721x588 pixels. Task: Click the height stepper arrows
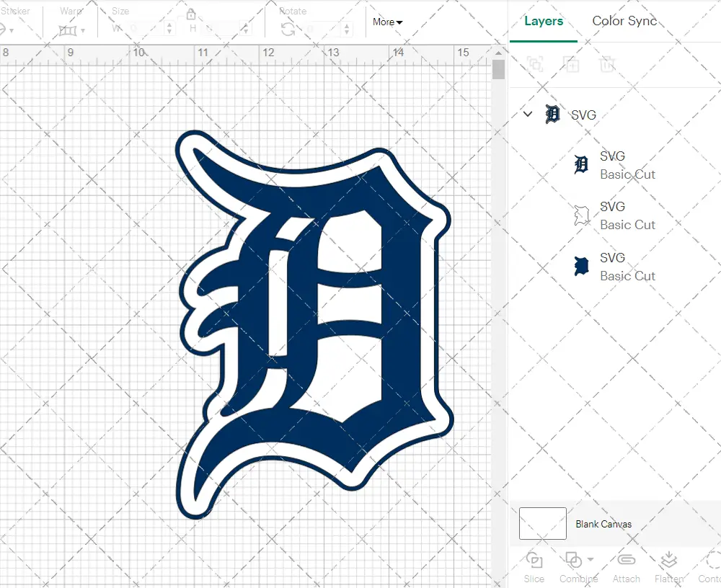coord(246,29)
